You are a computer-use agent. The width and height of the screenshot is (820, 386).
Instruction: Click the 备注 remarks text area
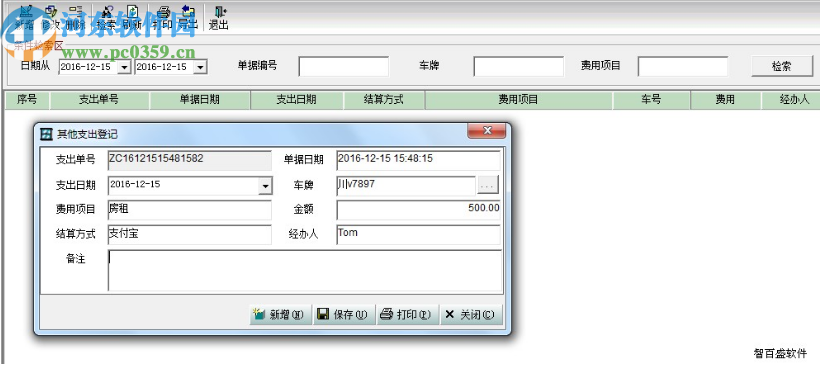pos(305,270)
